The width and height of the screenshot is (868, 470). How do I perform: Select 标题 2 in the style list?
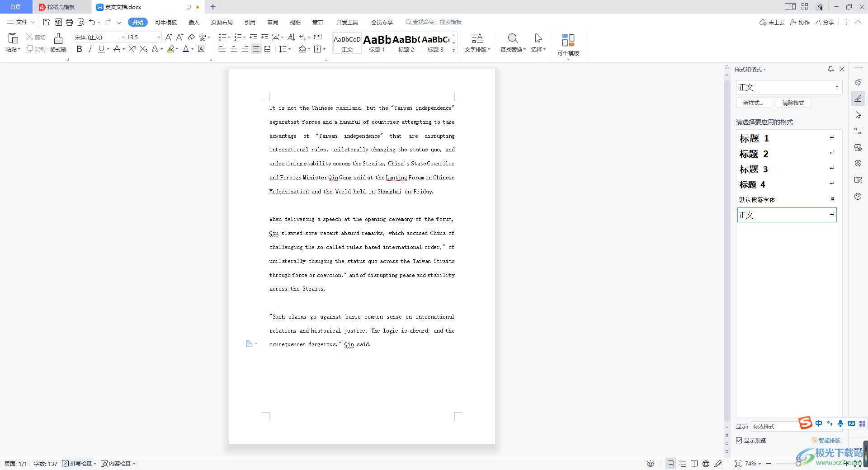(787, 154)
